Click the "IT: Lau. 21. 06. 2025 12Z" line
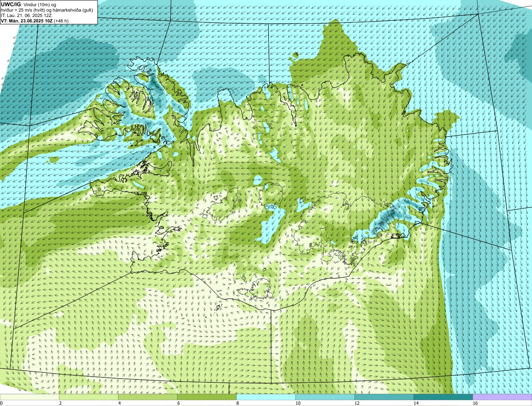 pyautogui.click(x=26, y=15)
